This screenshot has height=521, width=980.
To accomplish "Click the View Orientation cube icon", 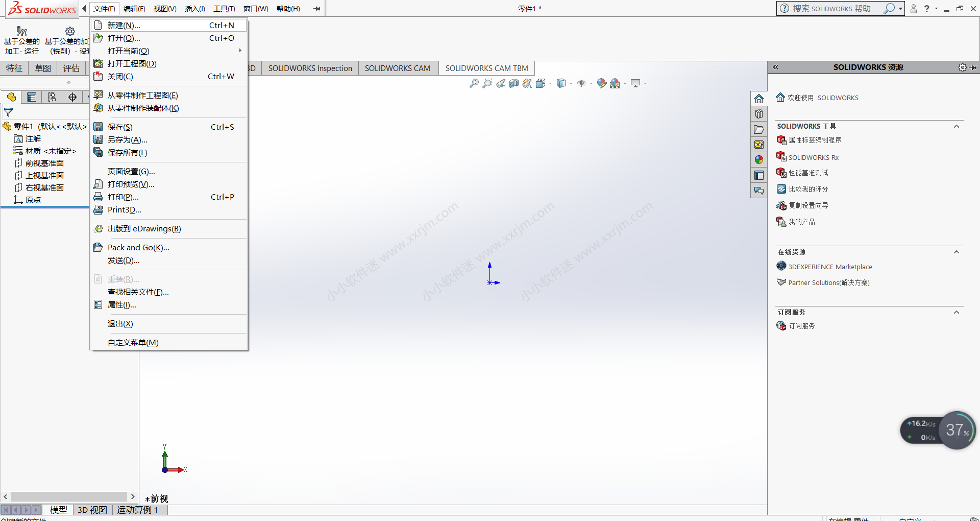I will pos(541,83).
